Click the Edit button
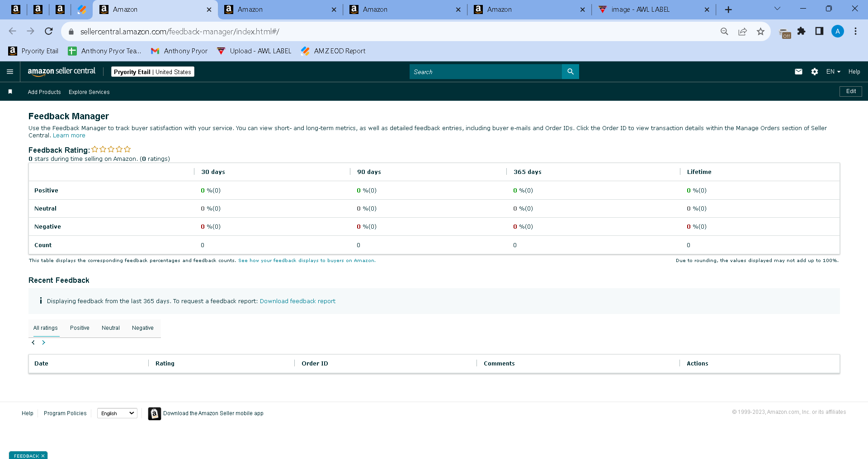This screenshot has height=459, width=868. pyautogui.click(x=851, y=92)
